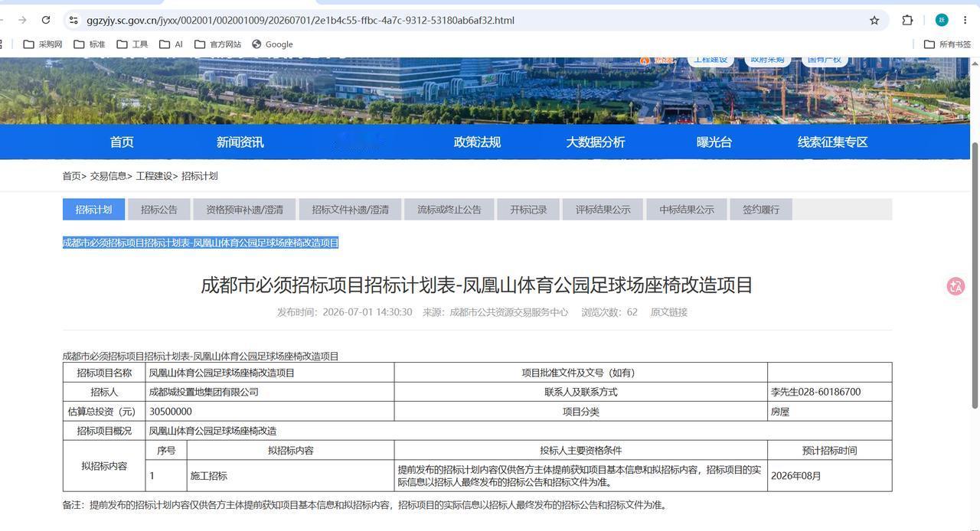Viewport: 980px width, 531px height.
Task: Select the 招标计划 tab
Action: coord(93,210)
